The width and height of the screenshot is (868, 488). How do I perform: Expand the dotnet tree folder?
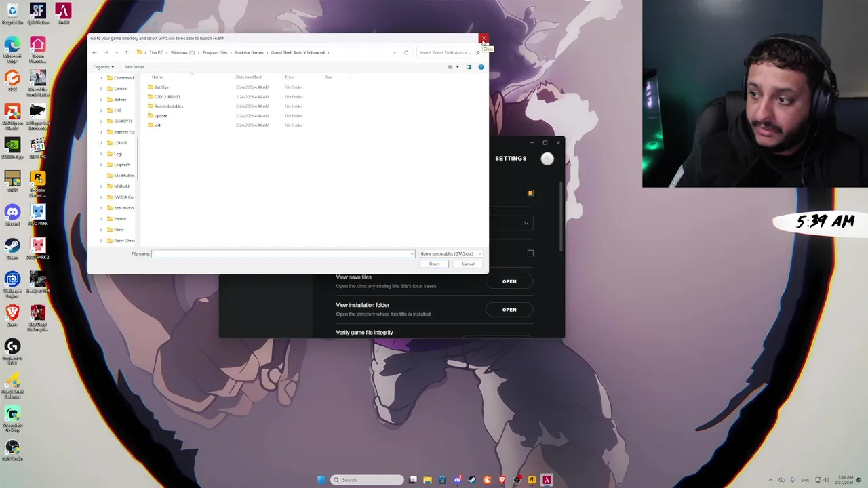coord(102,100)
